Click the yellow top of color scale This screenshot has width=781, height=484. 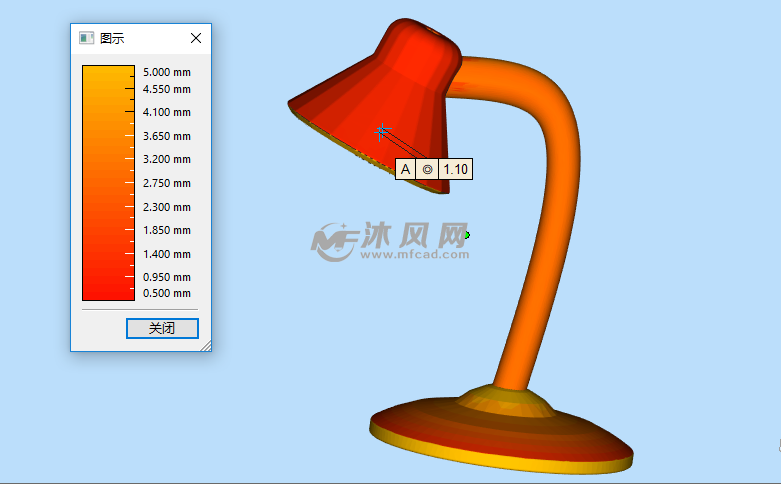click(x=108, y=73)
